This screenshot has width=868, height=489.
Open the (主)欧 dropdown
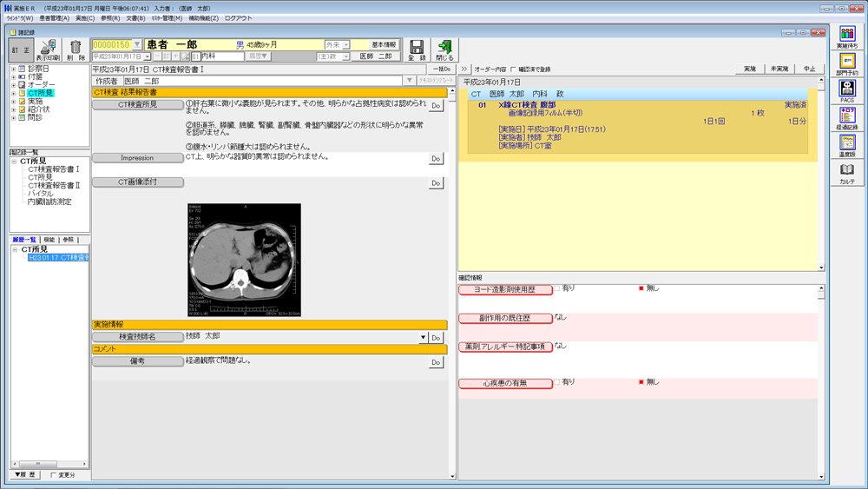(x=346, y=56)
